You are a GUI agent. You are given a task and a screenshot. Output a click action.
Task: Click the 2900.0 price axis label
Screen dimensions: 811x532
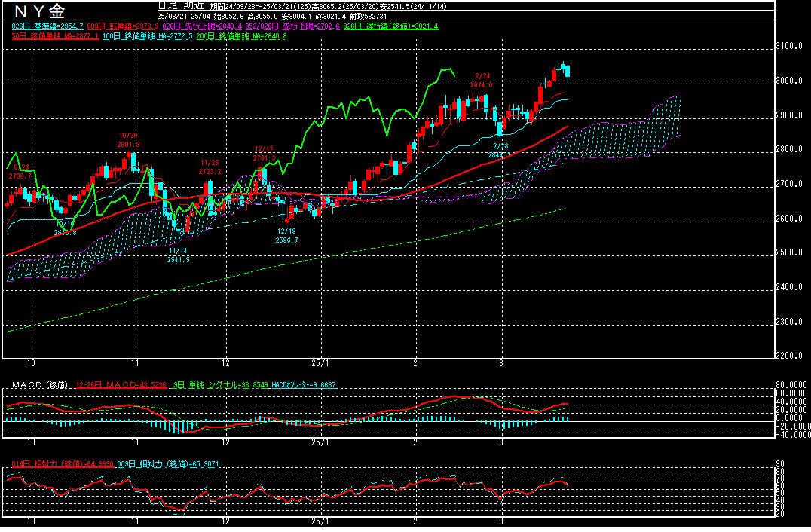coord(788,115)
